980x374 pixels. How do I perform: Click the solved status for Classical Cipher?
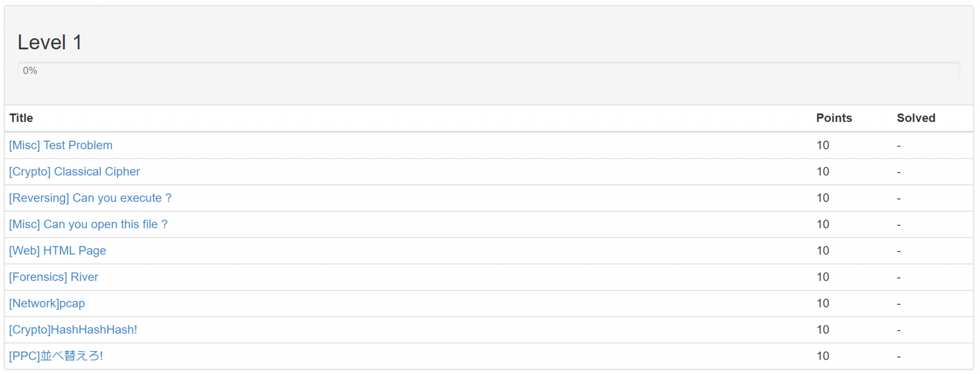(x=899, y=172)
